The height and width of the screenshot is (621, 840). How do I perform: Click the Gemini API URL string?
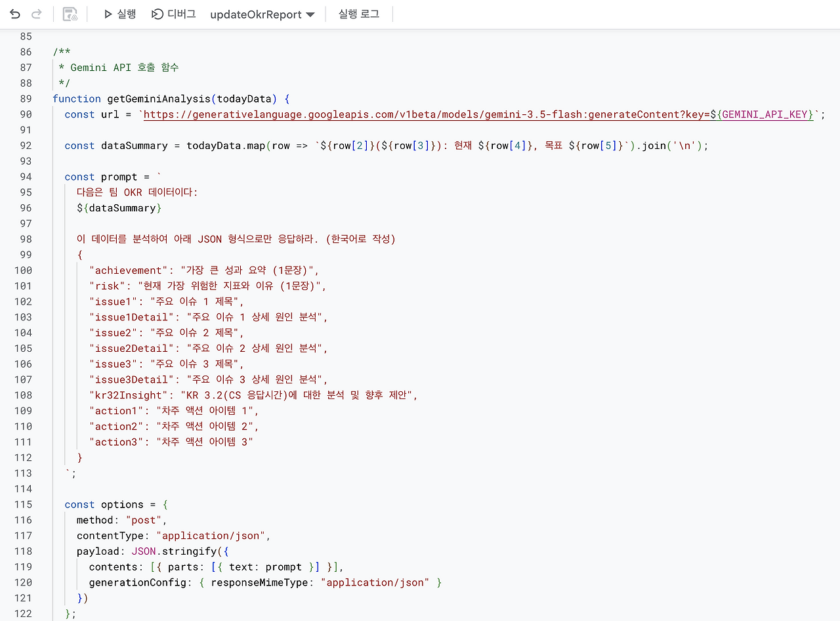coord(478,114)
